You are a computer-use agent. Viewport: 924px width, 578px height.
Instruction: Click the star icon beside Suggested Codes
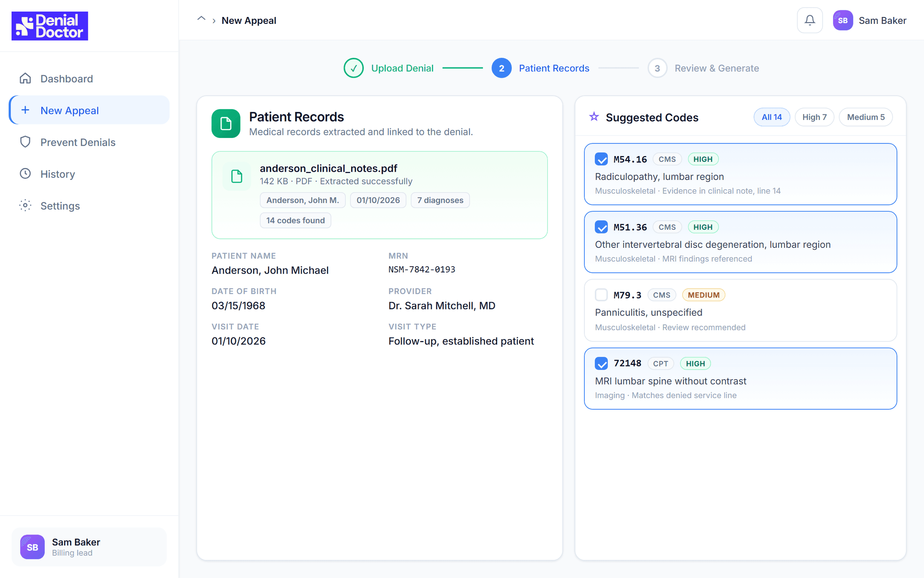point(594,117)
